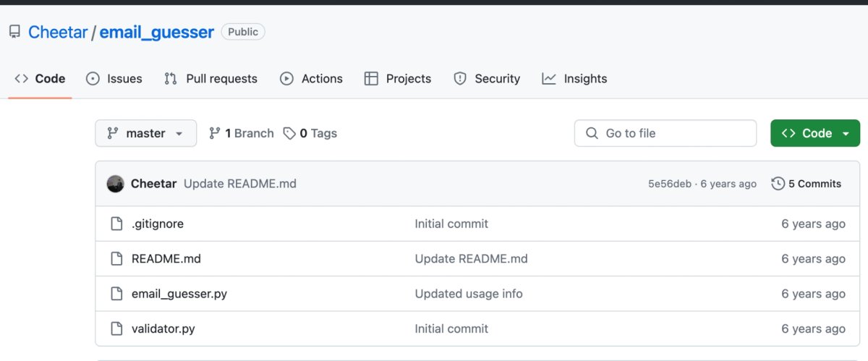The height and width of the screenshot is (361, 868).
Task: Open the Actions tab
Action: (x=311, y=79)
